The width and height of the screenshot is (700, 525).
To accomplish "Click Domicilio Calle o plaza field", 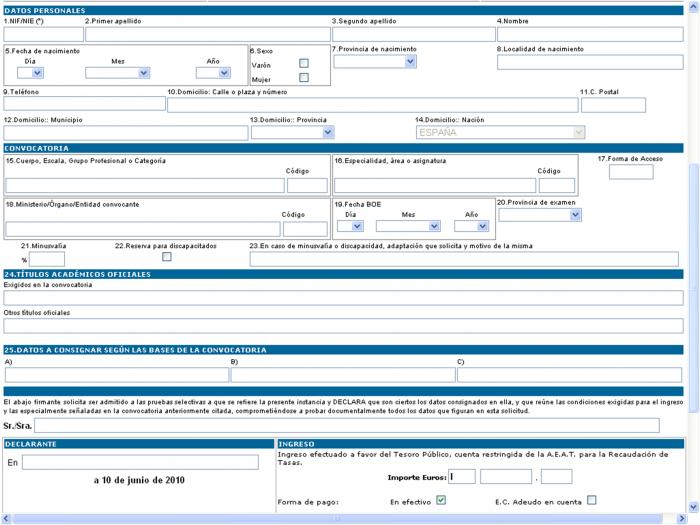I will pos(373,105).
